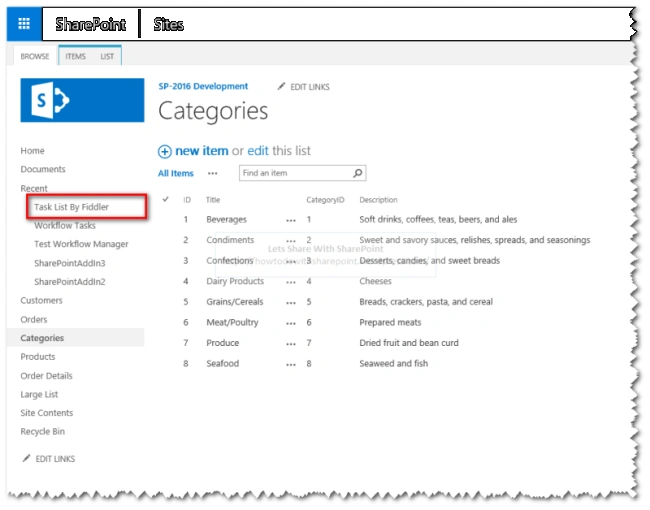The height and width of the screenshot is (510, 650).
Task: Open the Grains/Cereals item title
Action: pyautogui.click(x=235, y=302)
